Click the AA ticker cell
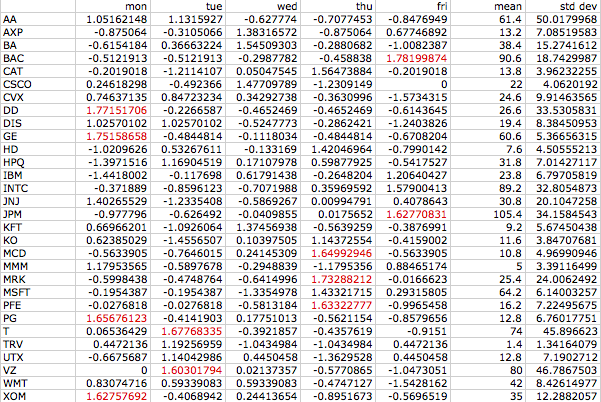This screenshot has height=402, width=601. 38,19
